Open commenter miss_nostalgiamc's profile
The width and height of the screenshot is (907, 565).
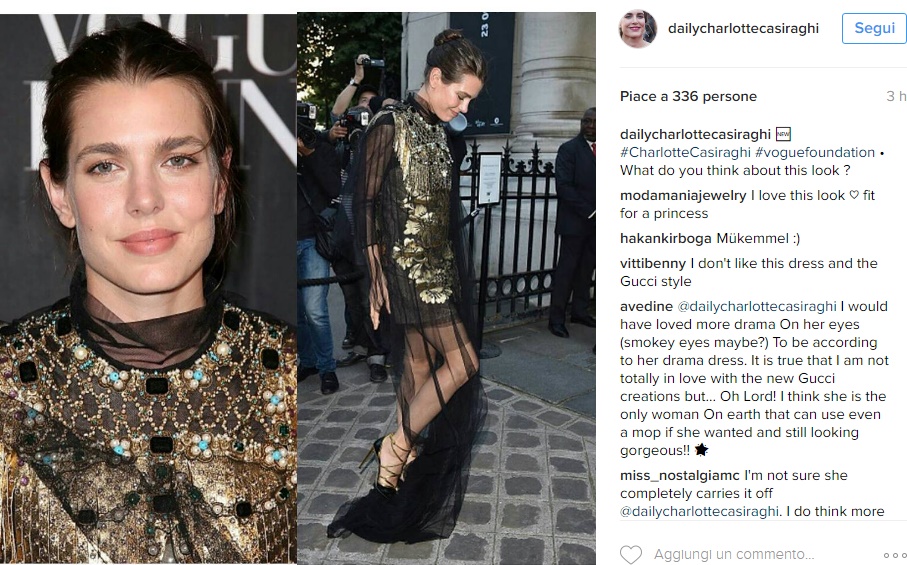tap(680, 475)
